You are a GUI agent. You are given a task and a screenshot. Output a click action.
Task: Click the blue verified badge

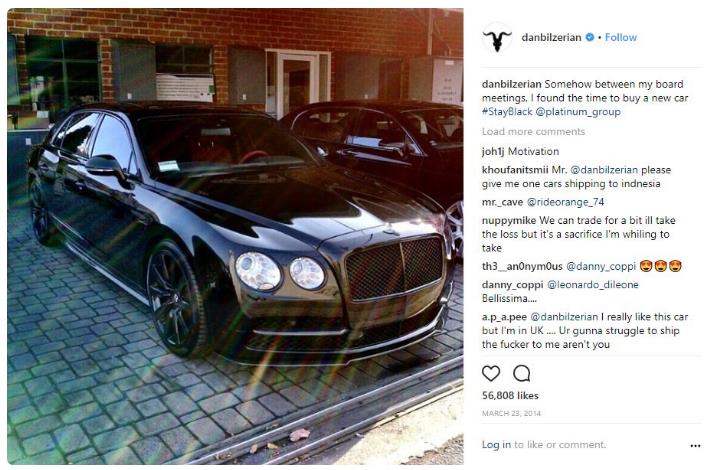point(590,37)
